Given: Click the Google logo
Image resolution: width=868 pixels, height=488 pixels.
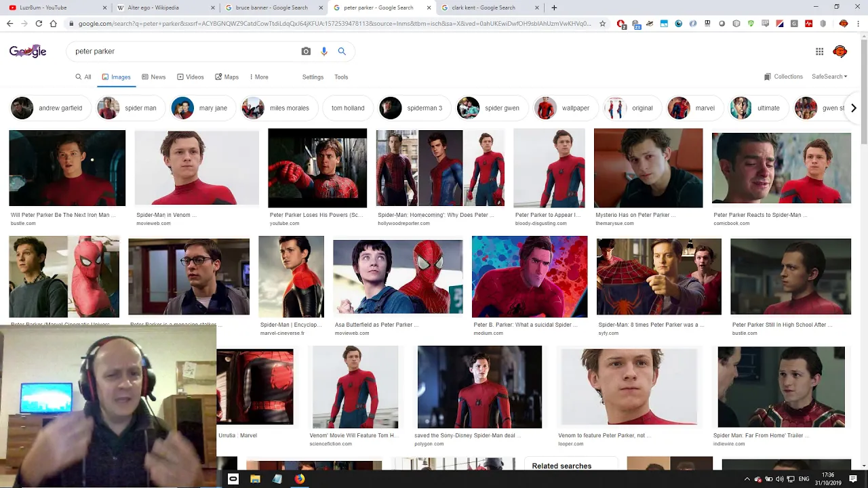Looking at the screenshot, I should tap(28, 52).
